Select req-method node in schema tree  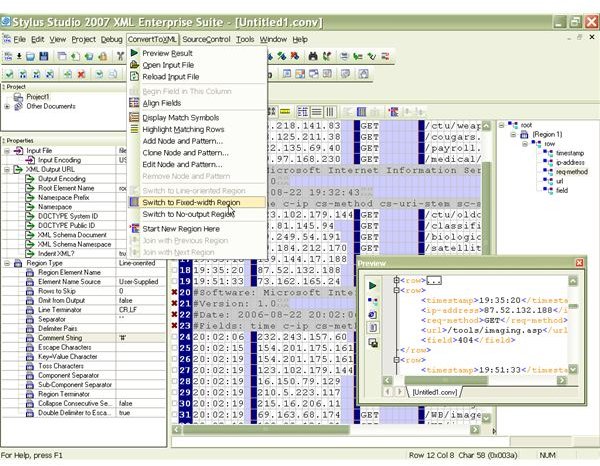click(572, 172)
